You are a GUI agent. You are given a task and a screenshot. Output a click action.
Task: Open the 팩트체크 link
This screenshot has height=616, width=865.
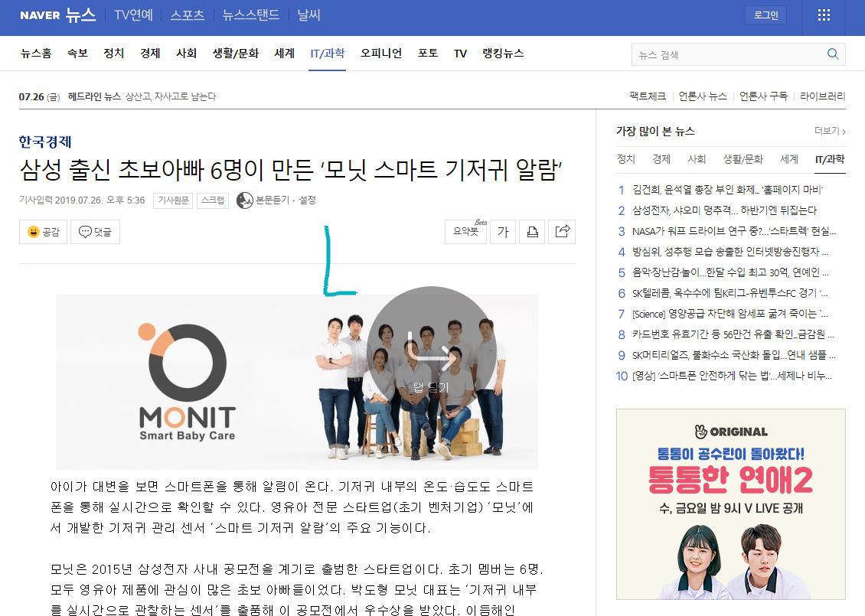[648, 96]
